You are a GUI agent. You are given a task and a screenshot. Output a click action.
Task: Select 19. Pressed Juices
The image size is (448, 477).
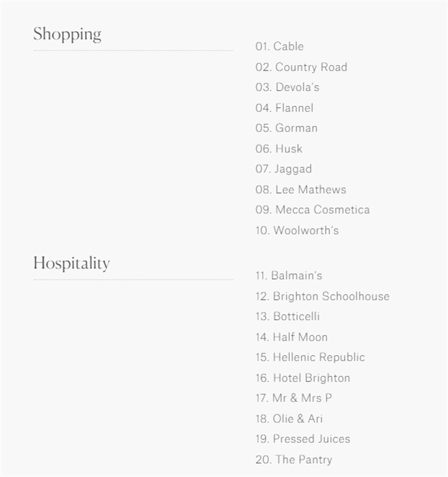(303, 439)
